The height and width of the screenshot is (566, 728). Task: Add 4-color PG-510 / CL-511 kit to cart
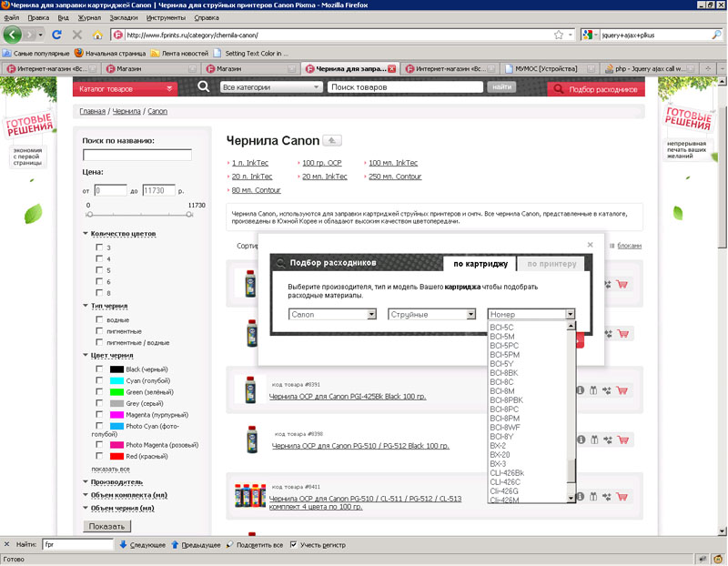pos(622,497)
